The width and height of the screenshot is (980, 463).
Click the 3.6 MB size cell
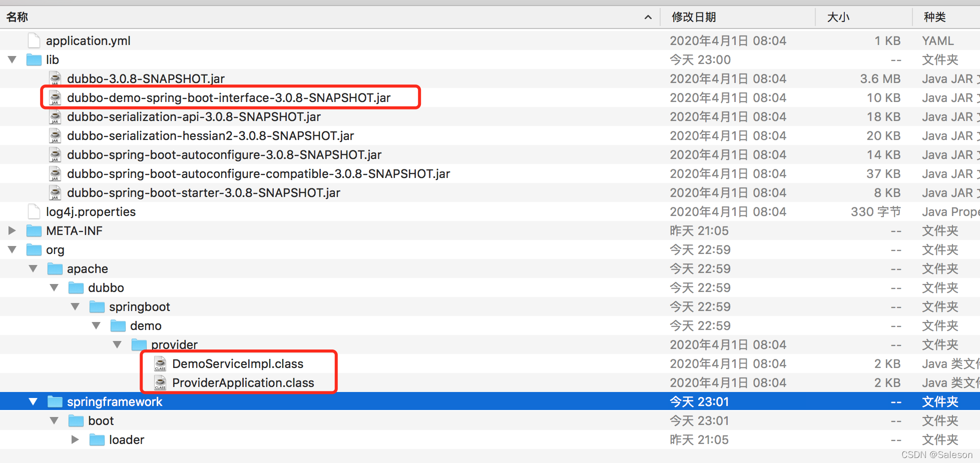[880, 78]
